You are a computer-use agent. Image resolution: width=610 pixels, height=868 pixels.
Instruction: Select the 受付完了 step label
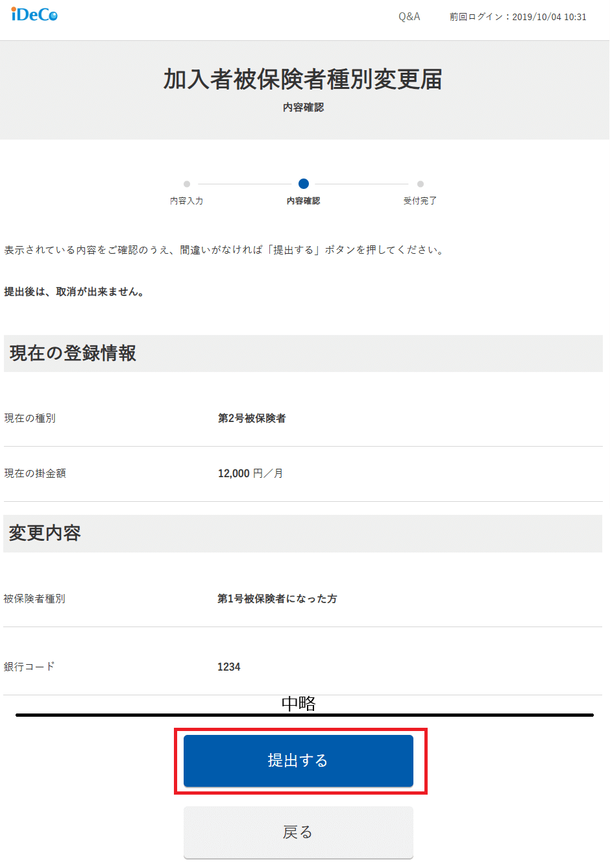(x=420, y=201)
